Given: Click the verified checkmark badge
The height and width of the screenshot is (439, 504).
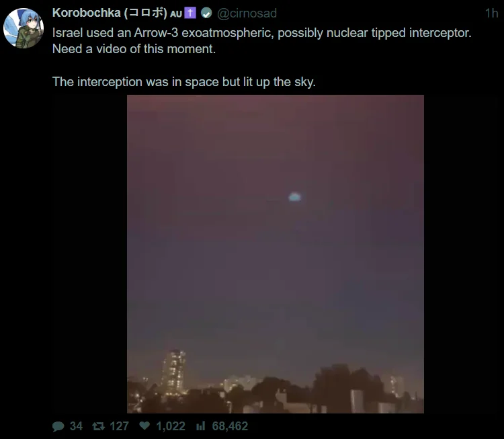Looking at the screenshot, I should coord(206,13).
